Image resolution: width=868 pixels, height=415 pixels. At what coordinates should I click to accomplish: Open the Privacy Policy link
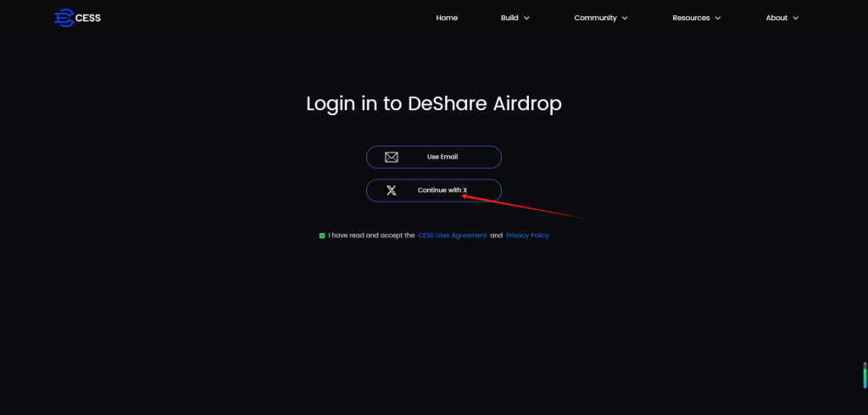(x=527, y=235)
